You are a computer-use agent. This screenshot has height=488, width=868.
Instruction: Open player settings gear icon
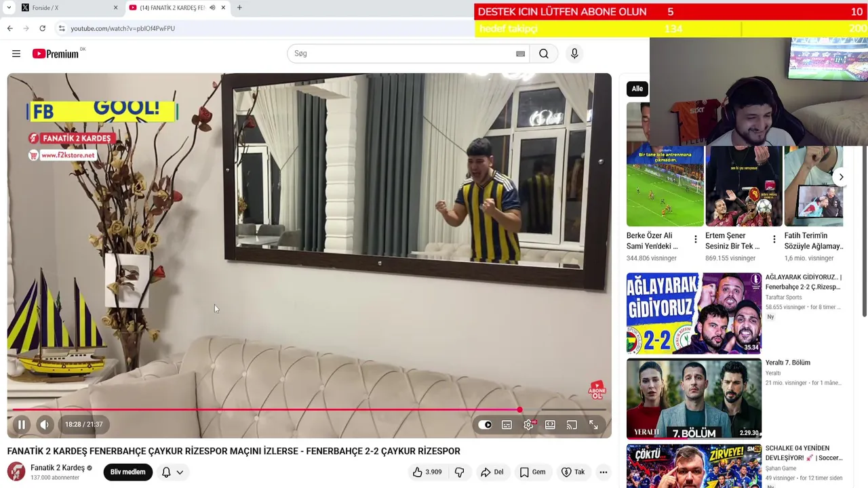(529, 424)
